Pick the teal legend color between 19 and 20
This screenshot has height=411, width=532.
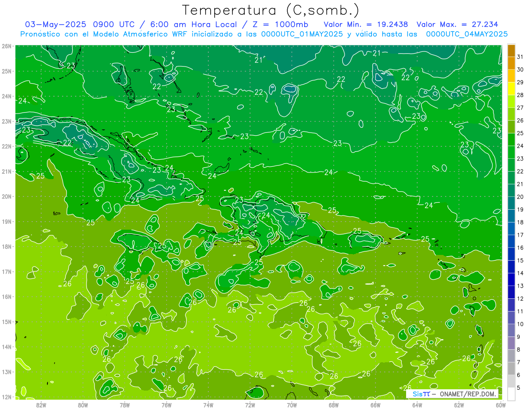(511, 204)
